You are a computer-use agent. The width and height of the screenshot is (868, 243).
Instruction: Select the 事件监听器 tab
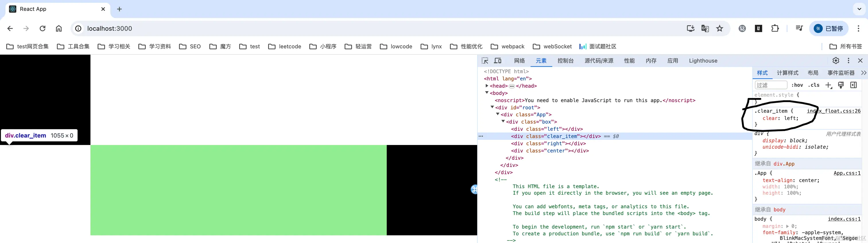click(x=841, y=73)
